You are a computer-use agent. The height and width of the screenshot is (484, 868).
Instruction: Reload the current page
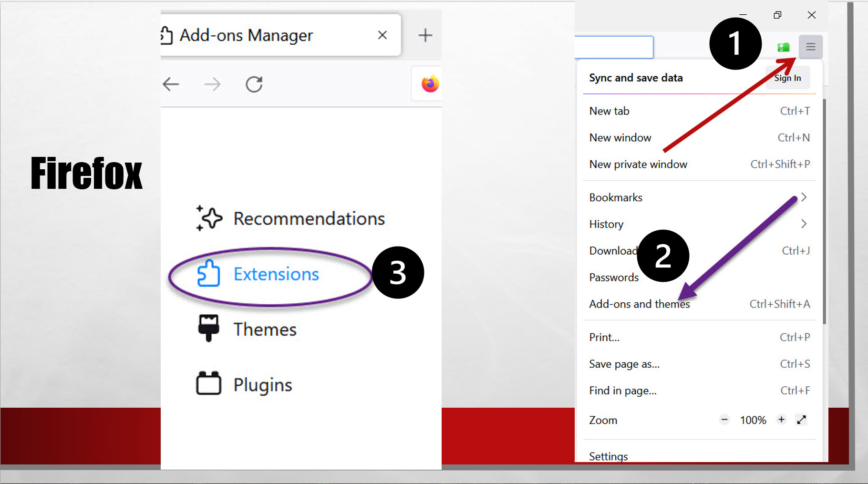tap(254, 84)
